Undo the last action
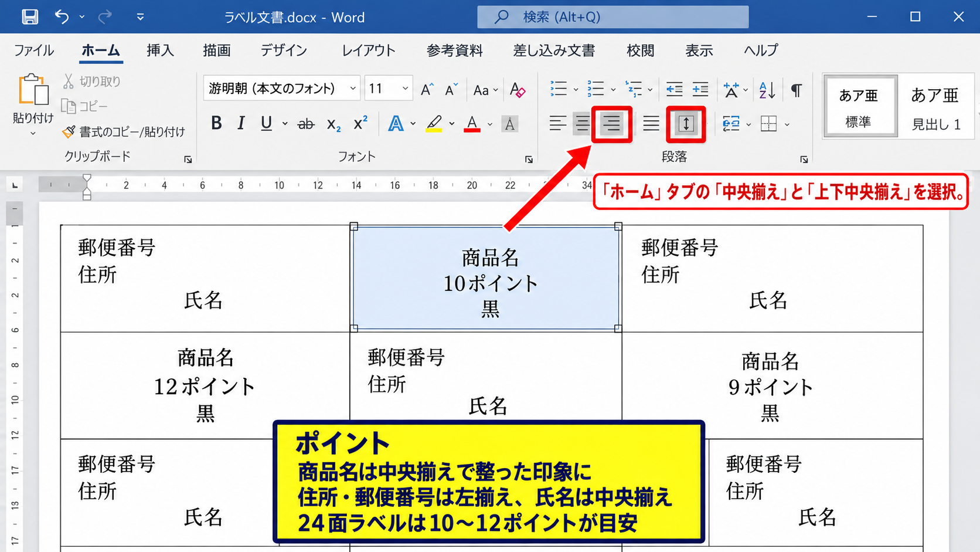This screenshot has height=552, width=980. tap(62, 16)
